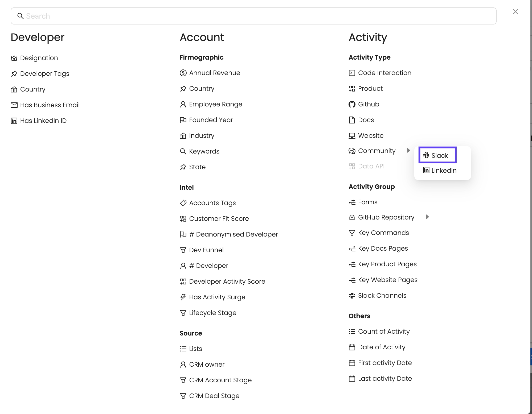The height and width of the screenshot is (414, 532).
Task: Select the Community activity type
Action: [377, 151]
